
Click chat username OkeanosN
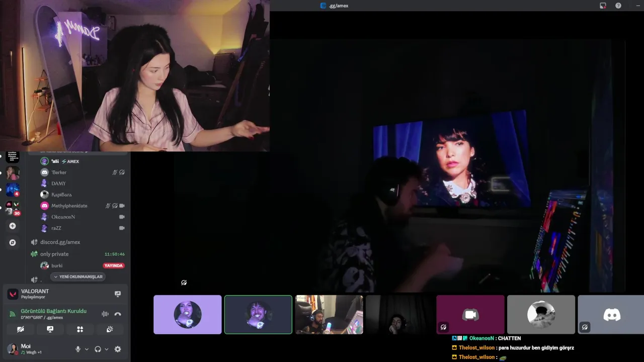click(x=481, y=338)
